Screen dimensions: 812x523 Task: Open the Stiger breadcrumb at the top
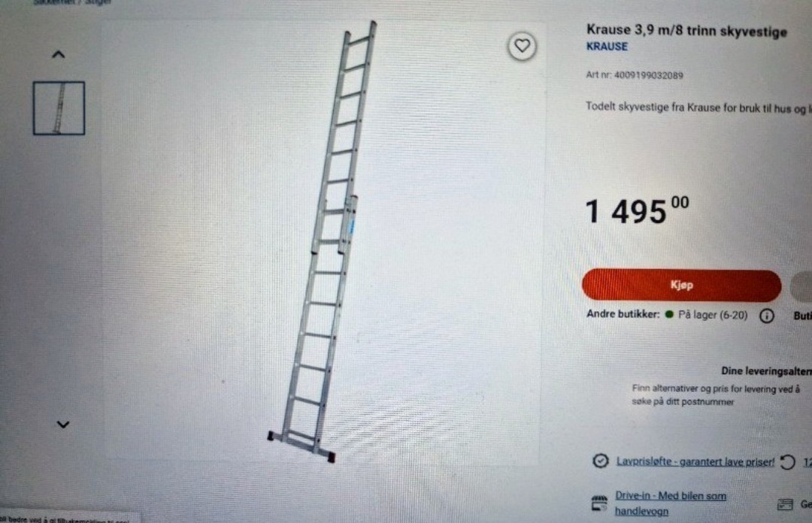point(98,2)
